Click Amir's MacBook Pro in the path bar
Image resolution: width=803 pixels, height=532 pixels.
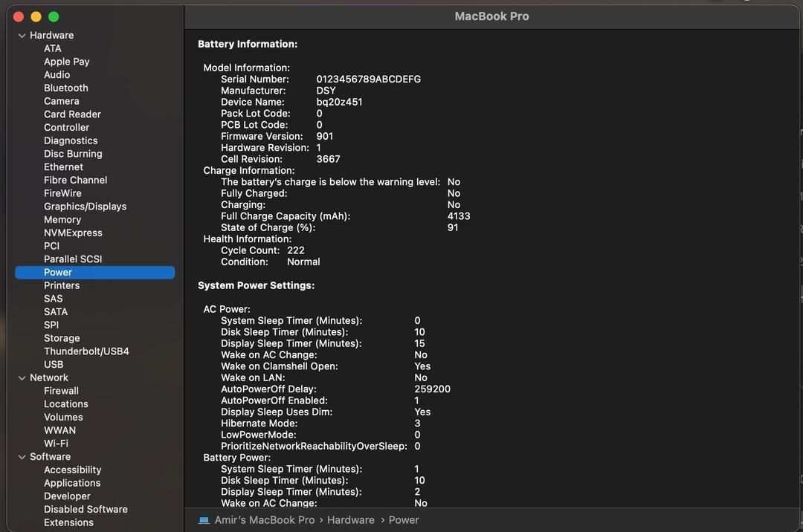tap(265, 520)
